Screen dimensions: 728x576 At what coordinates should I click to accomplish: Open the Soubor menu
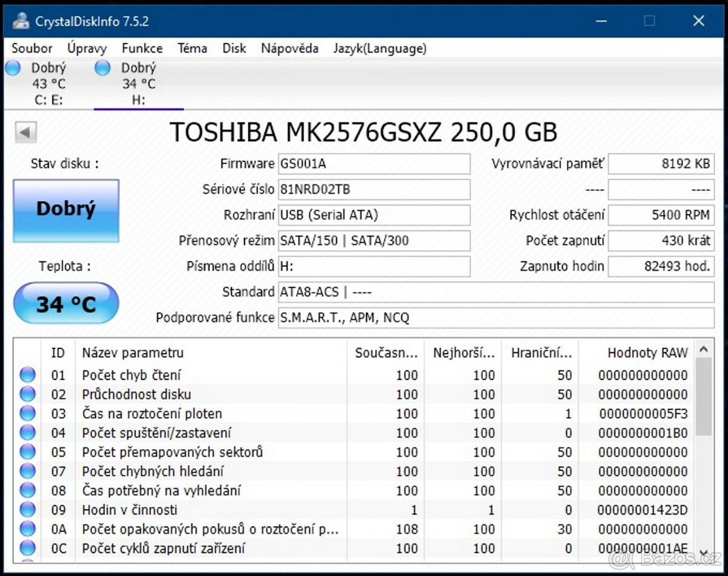point(32,49)
